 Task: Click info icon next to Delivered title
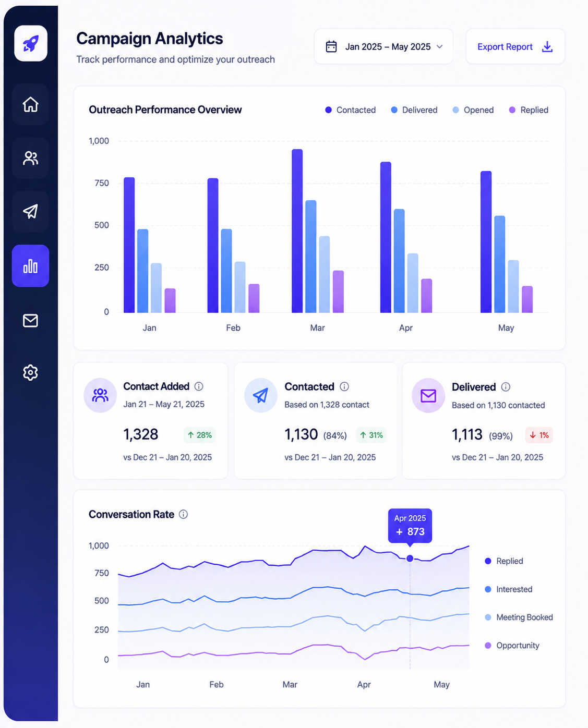tap(506, 387)
